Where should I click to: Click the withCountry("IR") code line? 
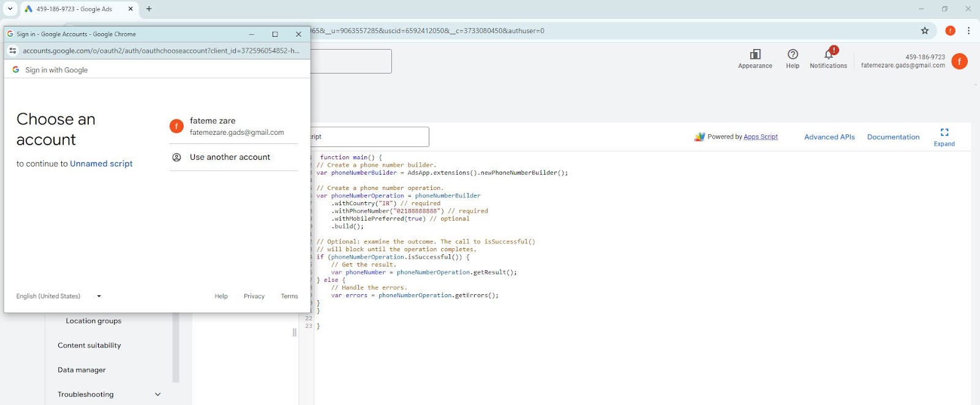click(x=386, y=203)
